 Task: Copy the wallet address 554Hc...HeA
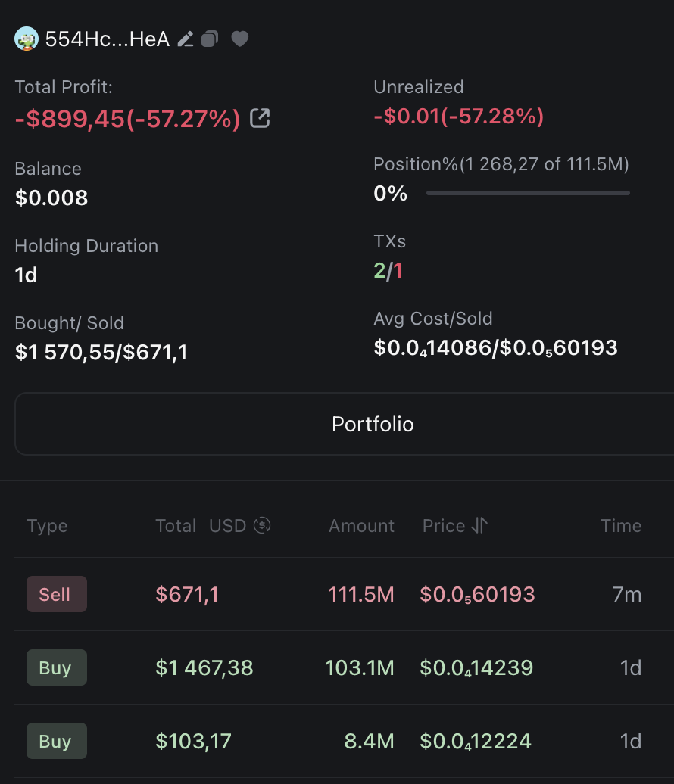pos(210,39)
